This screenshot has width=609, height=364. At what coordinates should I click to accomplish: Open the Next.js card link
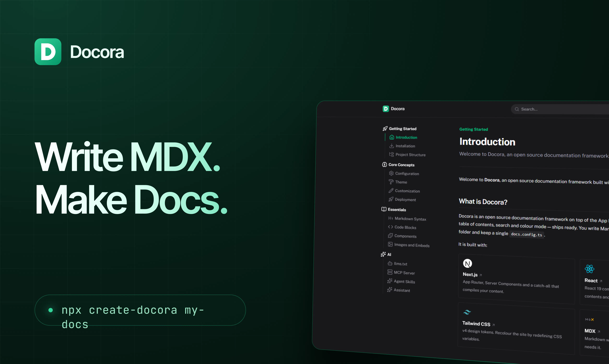point(516,279)
